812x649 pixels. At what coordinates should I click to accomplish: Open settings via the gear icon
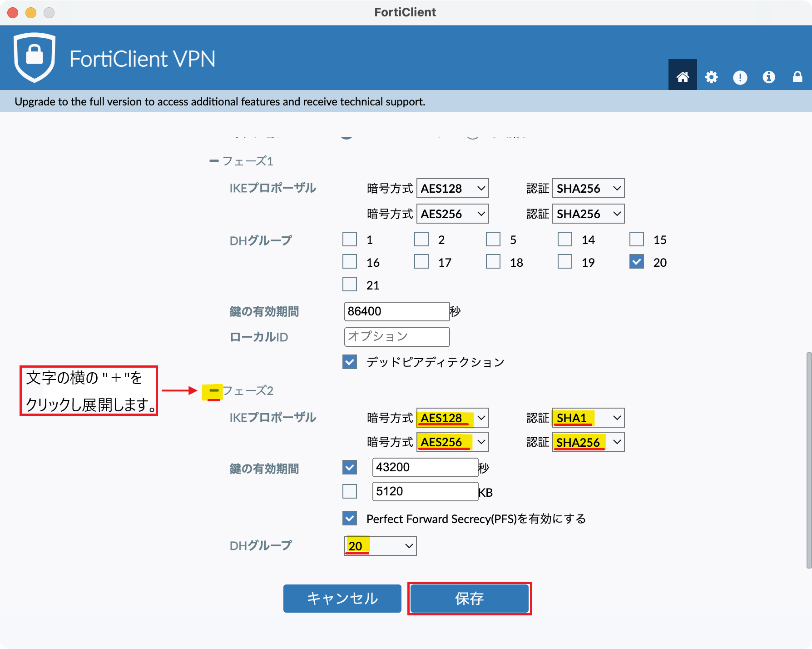711,77
